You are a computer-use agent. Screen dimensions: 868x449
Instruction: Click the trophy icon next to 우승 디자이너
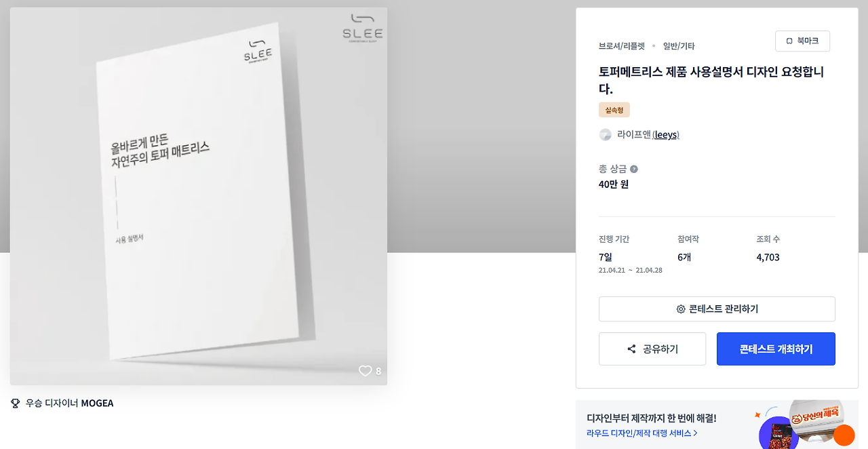click(16, 403)
